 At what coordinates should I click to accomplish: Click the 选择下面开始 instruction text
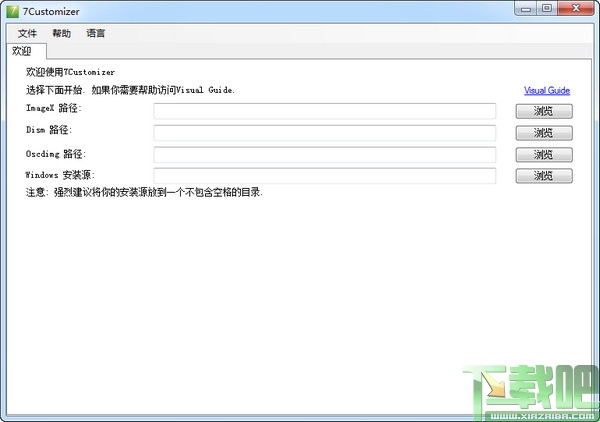pos(130,90)
